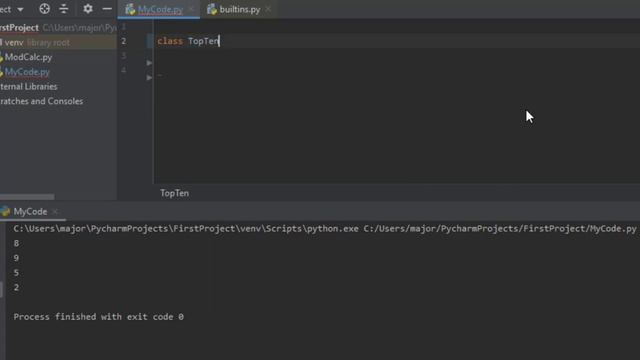Click output value 9 in console

[x=16, y=258]
